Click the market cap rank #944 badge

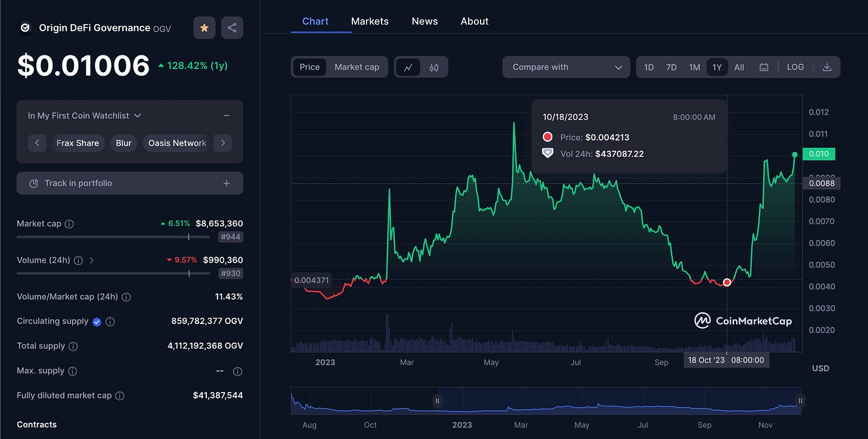click(231, 237)
